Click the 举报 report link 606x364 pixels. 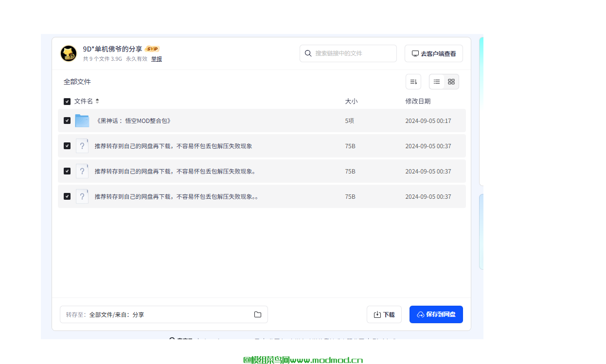click(x=157, y=59)
